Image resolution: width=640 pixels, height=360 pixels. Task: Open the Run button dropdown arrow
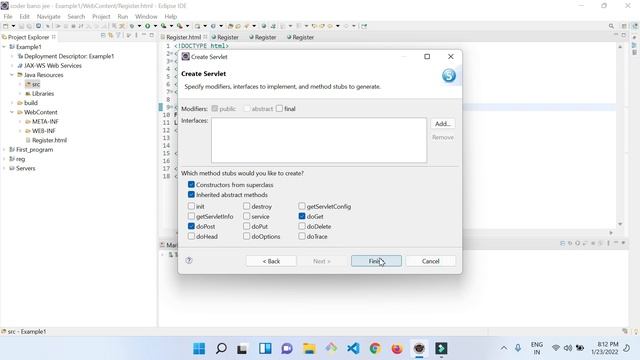point(155,26)
